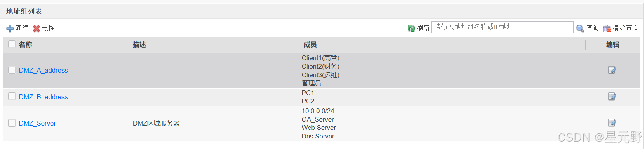Open the DMZ_A_address link
The width and height of the screenshot is (644, 149).
(x=44, y=70)
